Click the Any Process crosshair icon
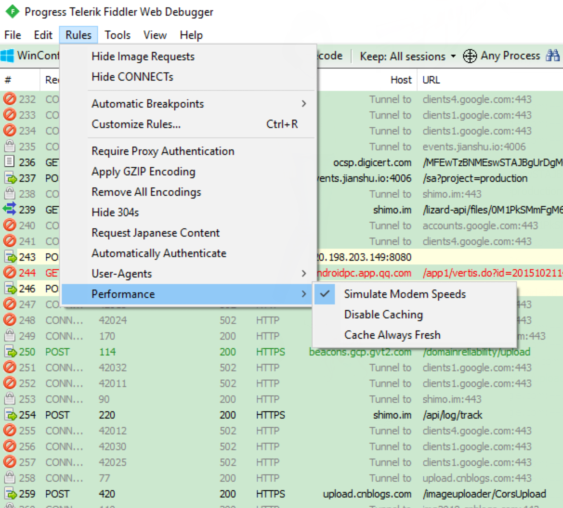The width and height of the screenshot is (563, 508). [x=470, y=56]
